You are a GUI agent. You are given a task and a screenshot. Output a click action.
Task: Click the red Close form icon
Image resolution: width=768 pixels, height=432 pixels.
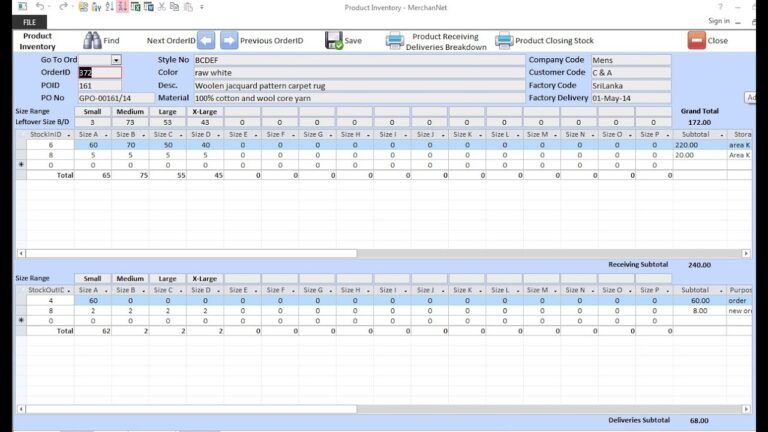696,41
